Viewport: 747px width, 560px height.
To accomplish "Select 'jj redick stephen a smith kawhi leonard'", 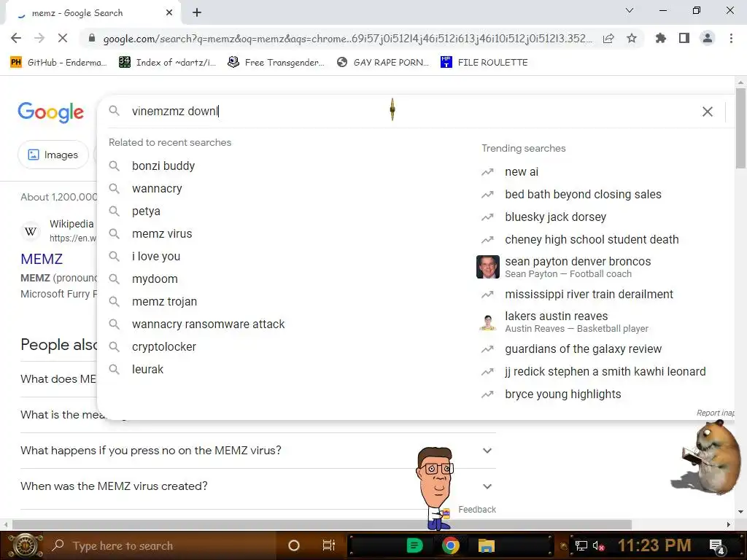I will click(605, 371).
